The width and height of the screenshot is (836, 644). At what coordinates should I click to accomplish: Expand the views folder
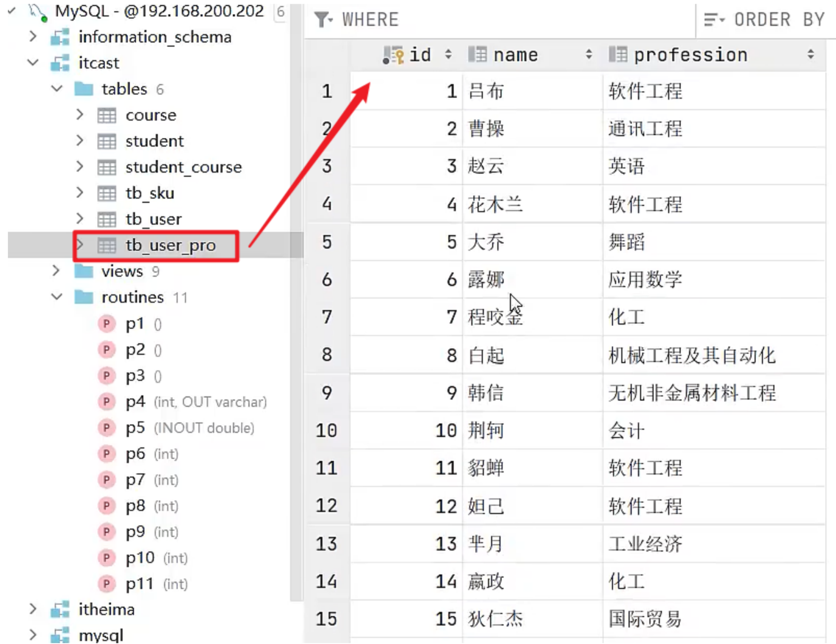pyautogui.click(x=56, y=271)
